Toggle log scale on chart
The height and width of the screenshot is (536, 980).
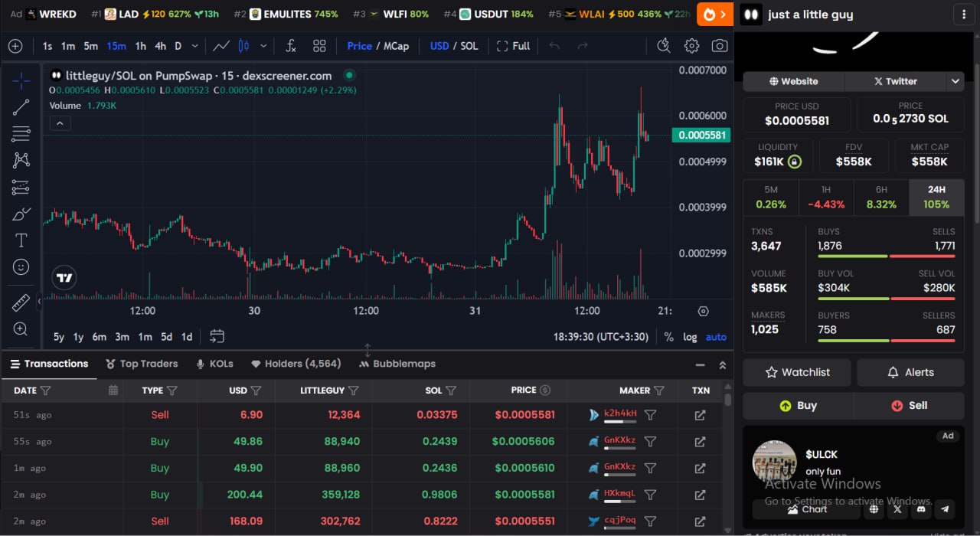pyautogui.click(x=690, y=337)
